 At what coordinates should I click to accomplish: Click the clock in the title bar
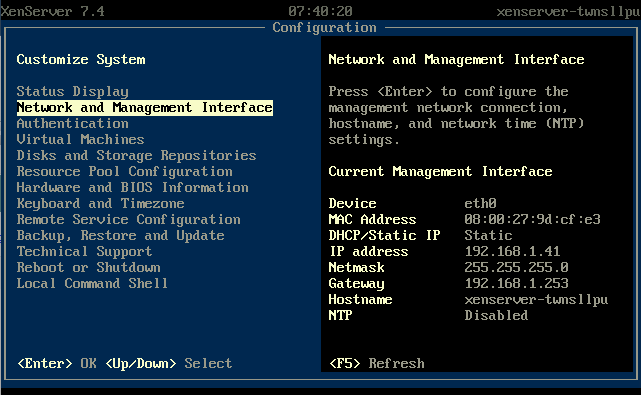pos(320,11)
